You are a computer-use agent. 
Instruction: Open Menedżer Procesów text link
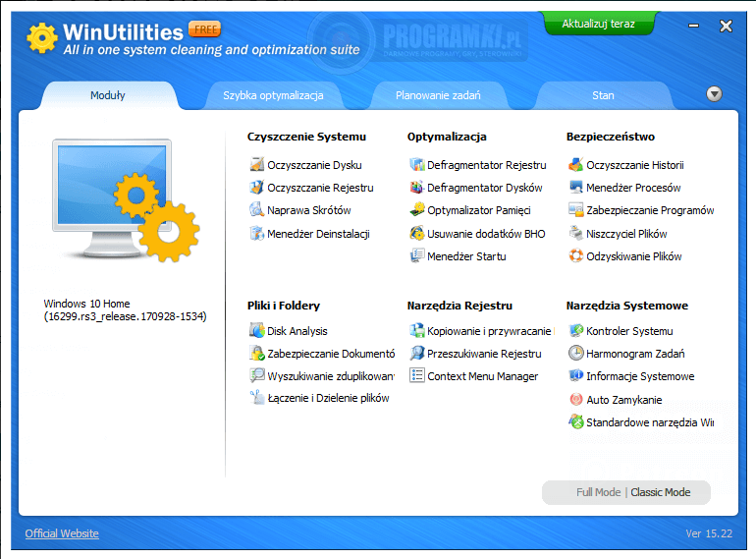(x=633, y=188)
